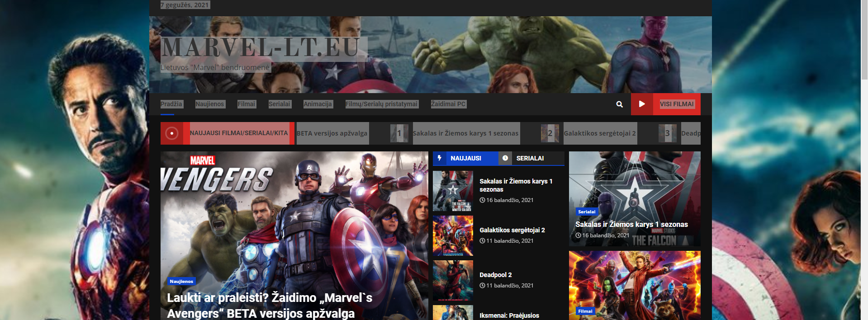Image resolution: width=868 pixels, height=320 pixels.
Task: Click the MARVEL-LT.EU site title
Action: pos(261,48)
